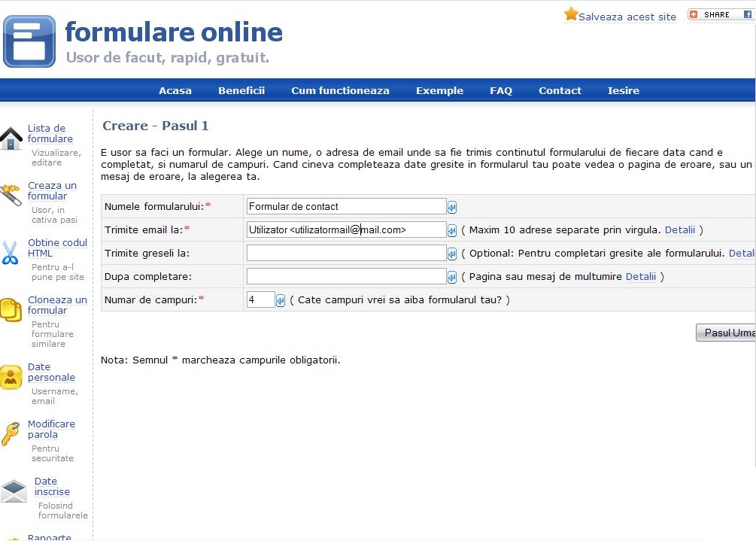Open the Cloneaza un formular link
Viewport: 756px width, 541px height.
[57, 305]
